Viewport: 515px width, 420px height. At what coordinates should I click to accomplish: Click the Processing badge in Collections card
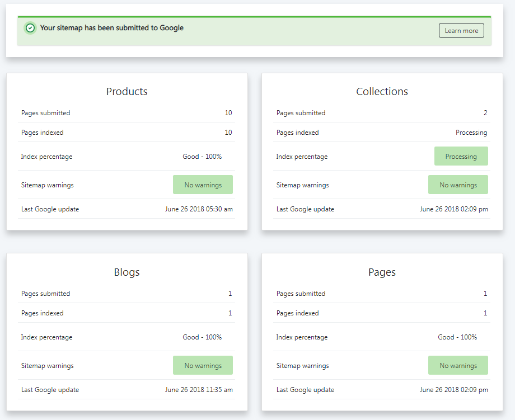tap(461, 156)
